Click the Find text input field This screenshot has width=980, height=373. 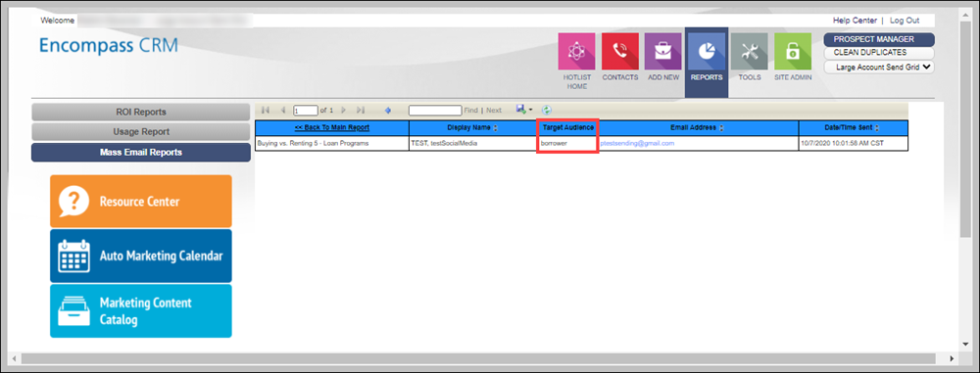pyautogui.click(x=435, y=110)
